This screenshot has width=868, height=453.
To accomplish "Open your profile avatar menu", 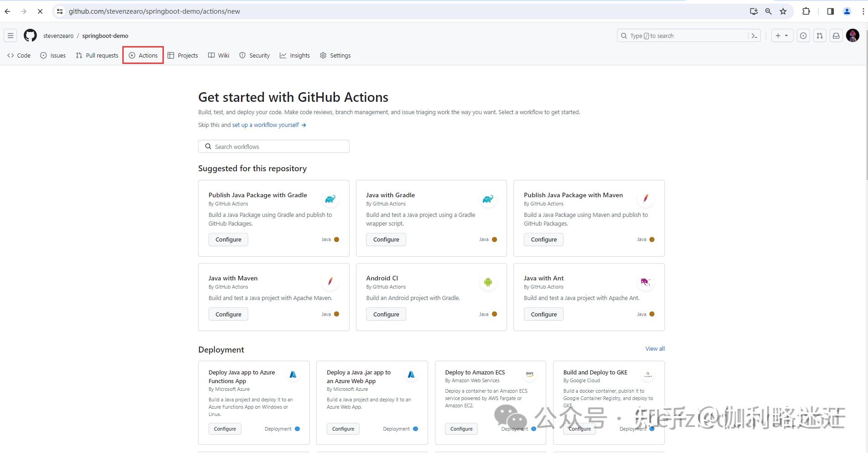I will (x=852, y=35).
